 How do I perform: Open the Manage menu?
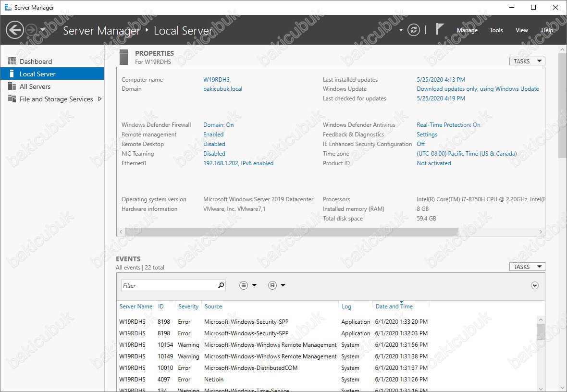pyautogui.click(x=467, y=30)
